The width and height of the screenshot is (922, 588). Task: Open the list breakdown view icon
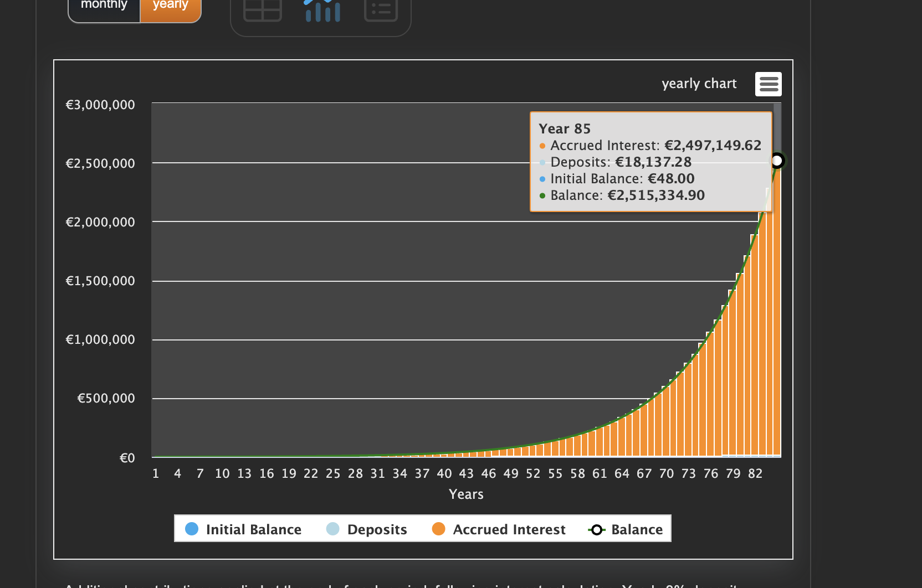click(x=381, y=9)
